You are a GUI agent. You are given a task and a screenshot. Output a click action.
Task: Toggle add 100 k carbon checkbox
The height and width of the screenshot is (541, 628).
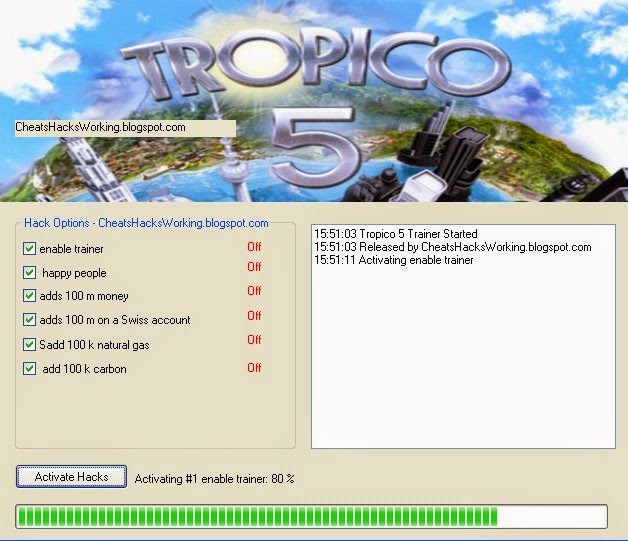click(x=29, y=368)
